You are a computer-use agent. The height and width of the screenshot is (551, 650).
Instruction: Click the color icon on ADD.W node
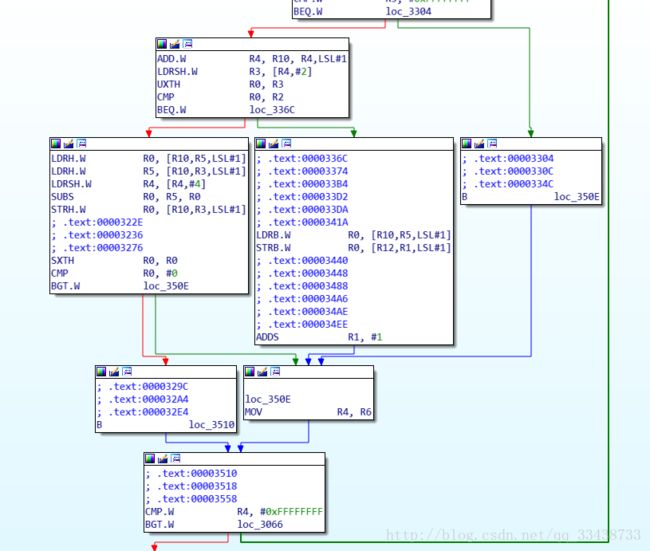(x=162, y=44)
